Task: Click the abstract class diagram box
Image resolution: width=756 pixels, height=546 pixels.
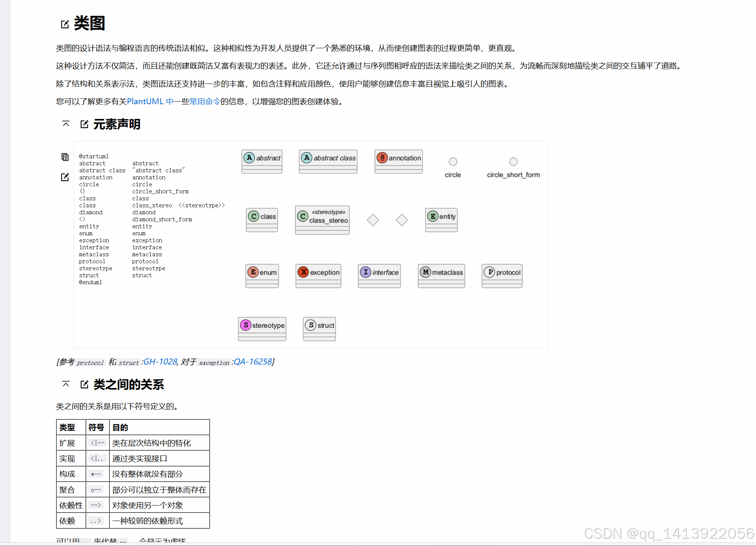Action: coord(328,161)
